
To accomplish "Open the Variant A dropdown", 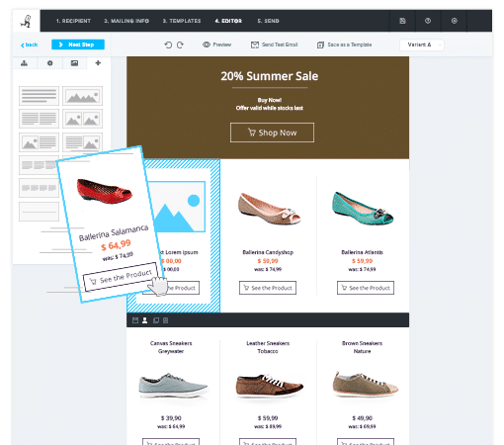I will pyautogui.click(x=422, y=44).
